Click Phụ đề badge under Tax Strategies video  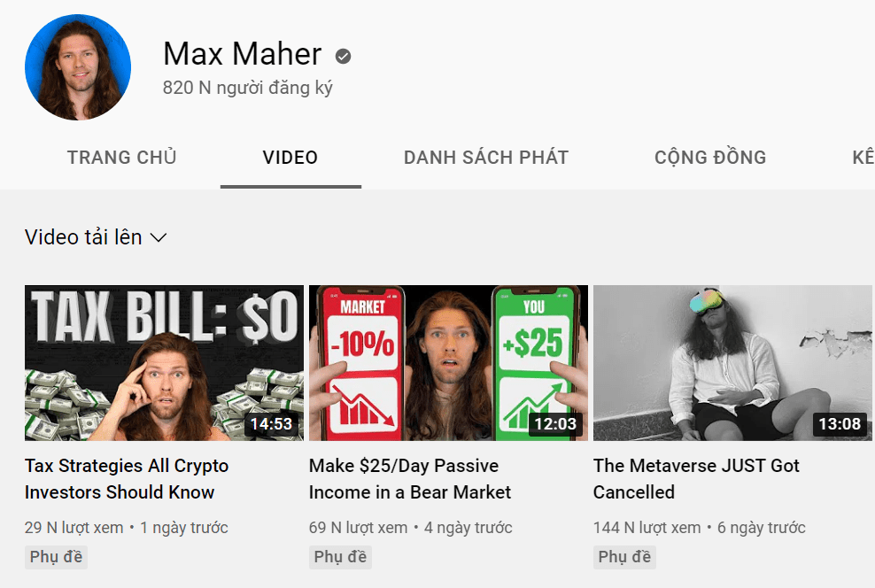tap(56, 557)
